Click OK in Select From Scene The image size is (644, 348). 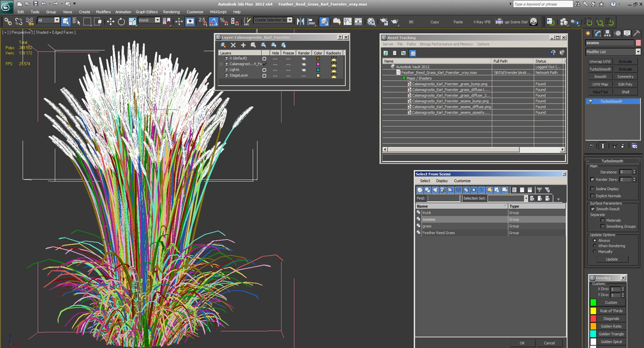522,343
